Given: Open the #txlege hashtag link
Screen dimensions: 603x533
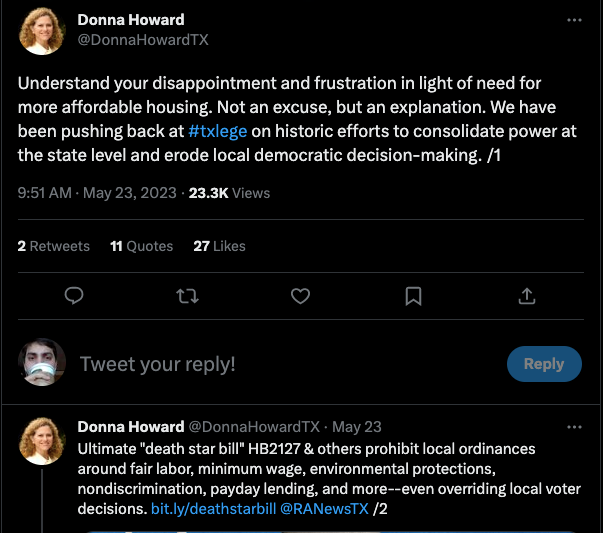Looking at the screenshot, I should pyautogui.click(x=218, y=131).
